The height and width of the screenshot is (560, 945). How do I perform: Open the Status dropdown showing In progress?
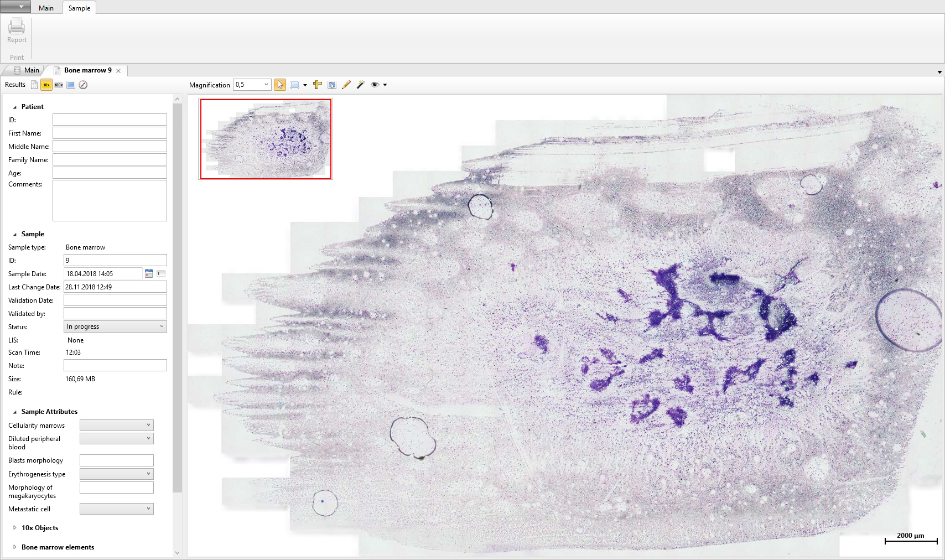pyautogui.click(x=115, y=326)
